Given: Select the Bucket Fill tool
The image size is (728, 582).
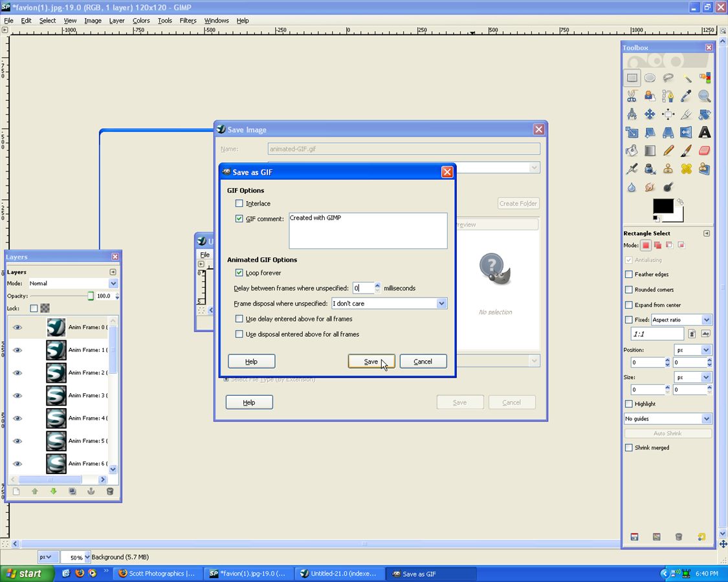Looking at the screenshot, I should (632, 151).
